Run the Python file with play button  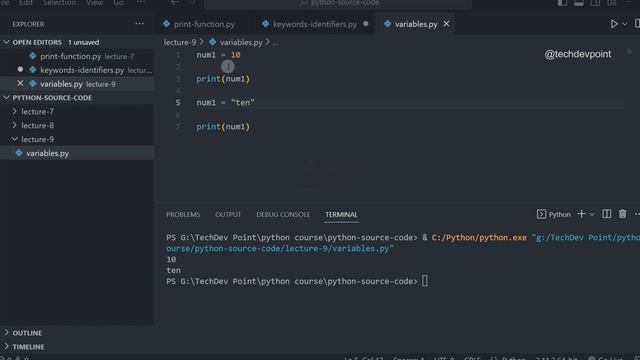tap(613, 24)
